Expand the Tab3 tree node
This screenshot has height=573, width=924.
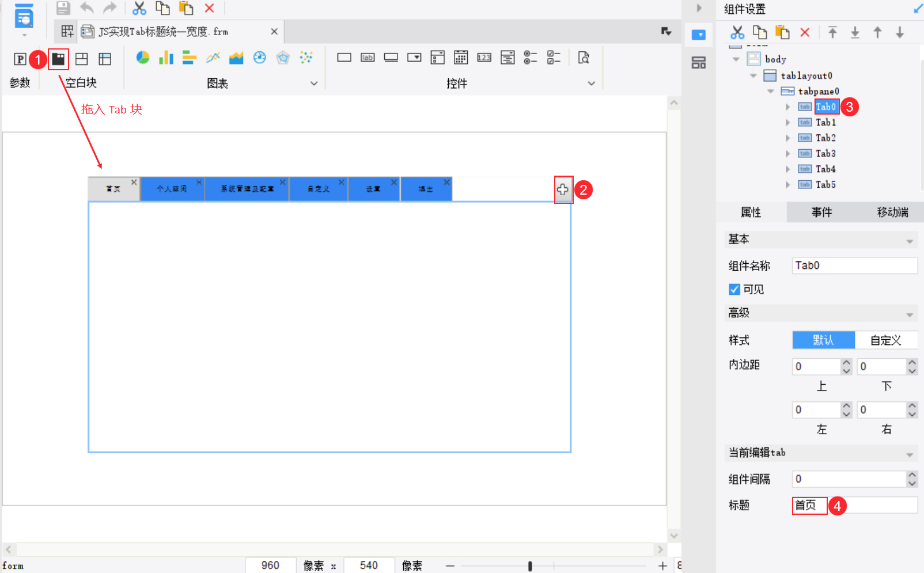click(787, 153)
